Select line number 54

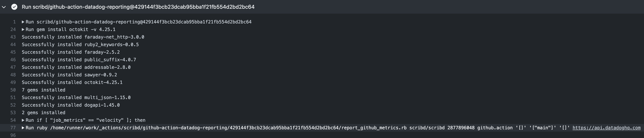click(13, 120)
